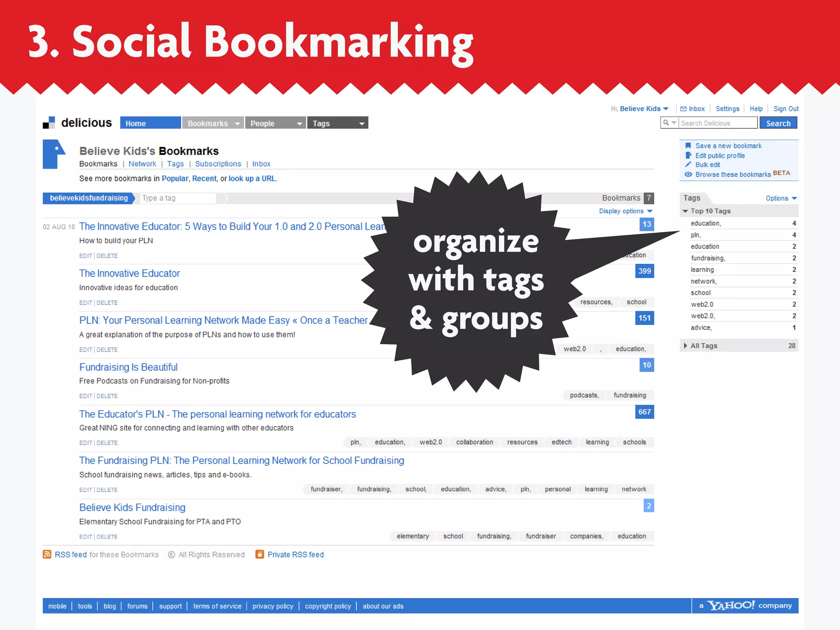This screenshot has width=840, height=630.
Task: Click the 151 saves count badge
Action: [x=644, y=318]
